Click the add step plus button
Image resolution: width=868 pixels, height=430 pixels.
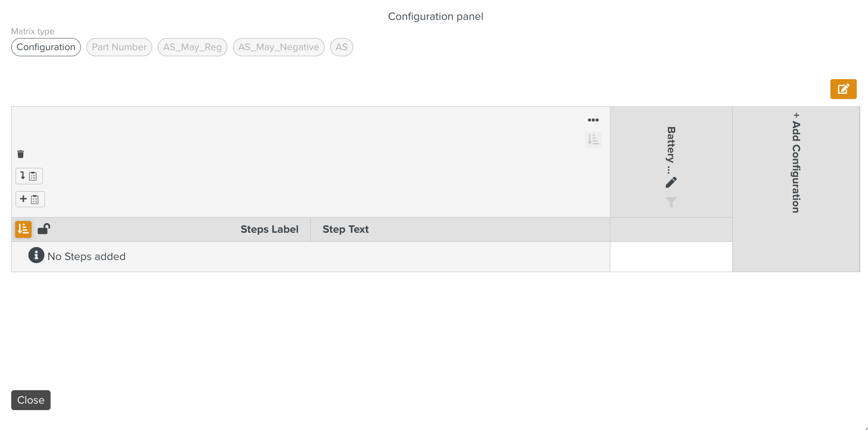click(x=30, y=199)
